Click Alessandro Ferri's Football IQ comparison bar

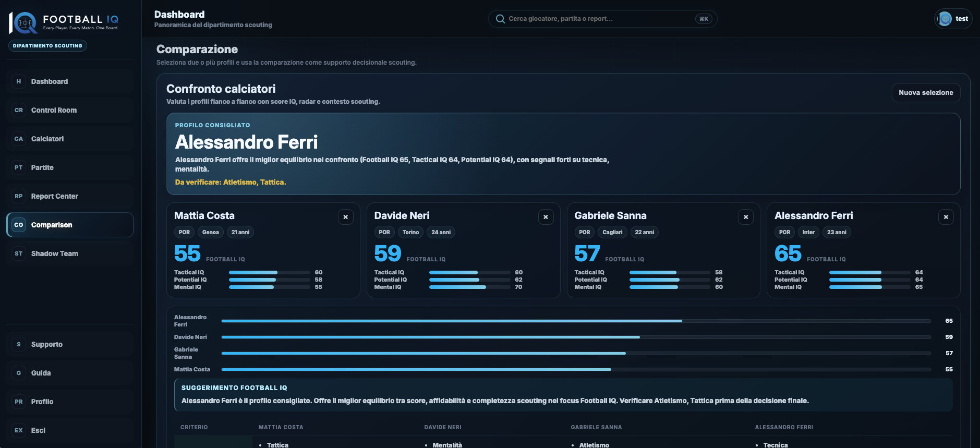(x=576, y=321)
